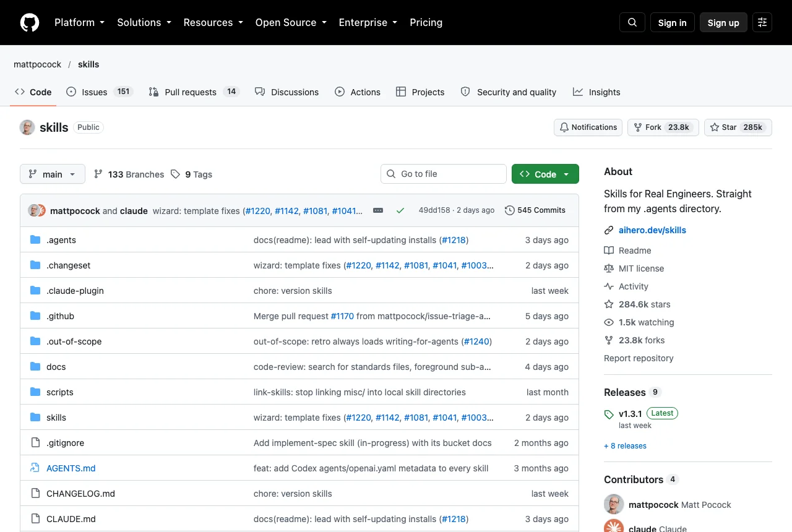Open the Security and quality tab
The height and width of the screenshot is (532, 792).
pos(508,92)
